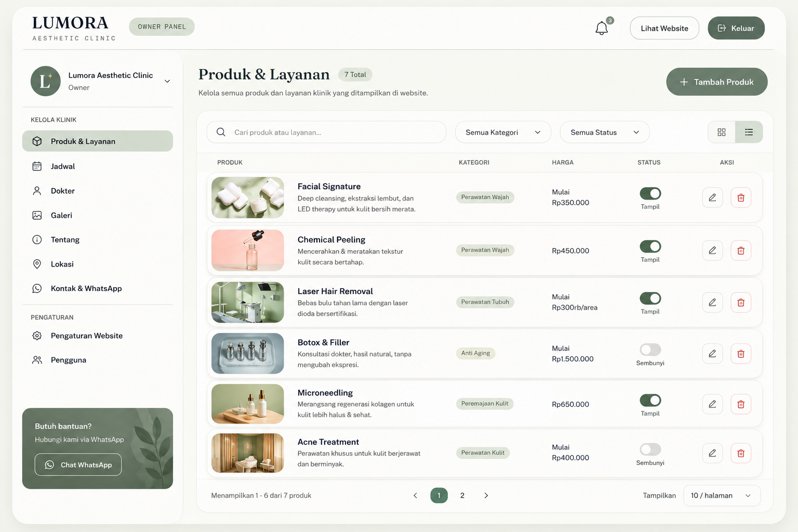Screen dimensions: 798x532
Task: Open the edit pencil for Botox & Filler
Action: 712,354
